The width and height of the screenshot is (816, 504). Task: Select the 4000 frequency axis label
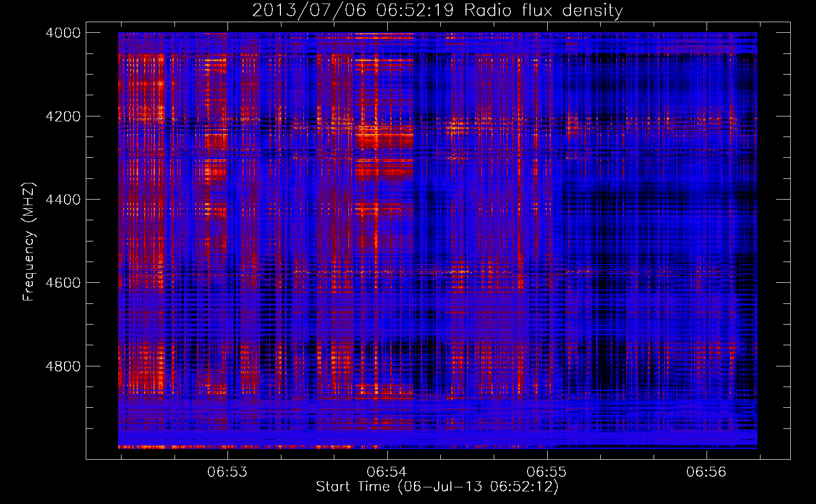point(63,33)
